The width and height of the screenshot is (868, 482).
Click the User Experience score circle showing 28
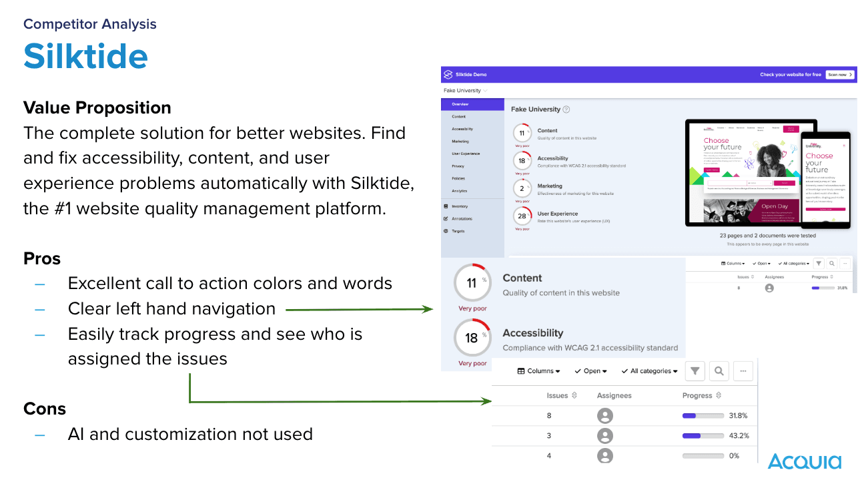coord(522,216)
